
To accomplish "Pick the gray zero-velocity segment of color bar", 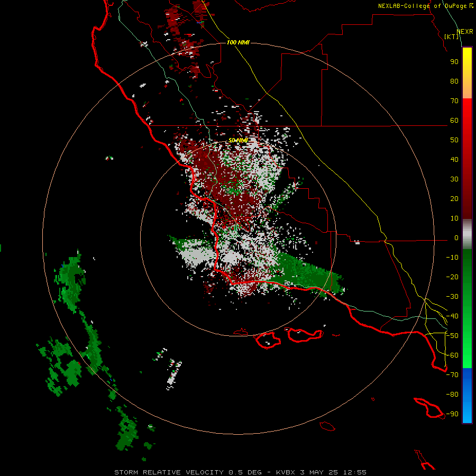I will click(467, 234).
